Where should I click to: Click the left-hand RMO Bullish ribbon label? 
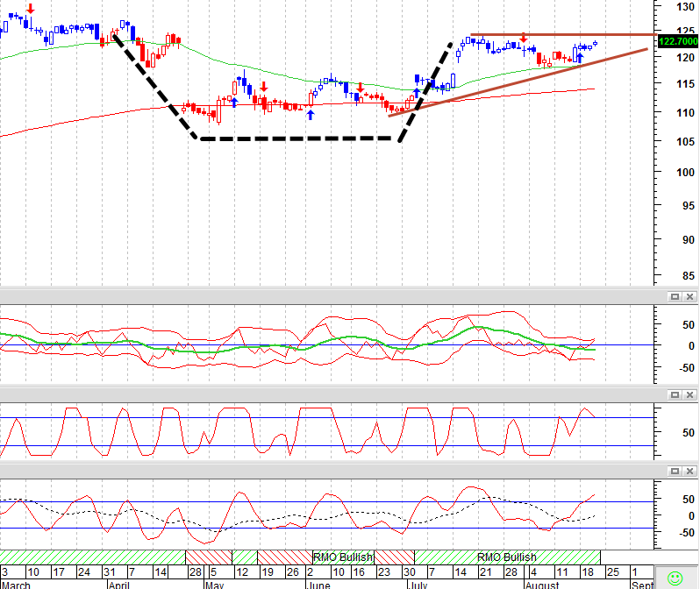342,557
